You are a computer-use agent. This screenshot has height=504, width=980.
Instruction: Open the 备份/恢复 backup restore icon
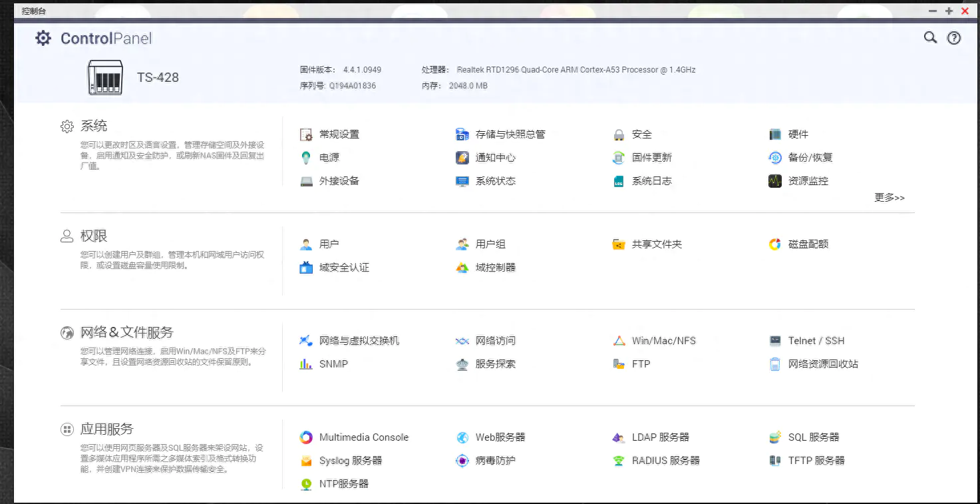775,158
